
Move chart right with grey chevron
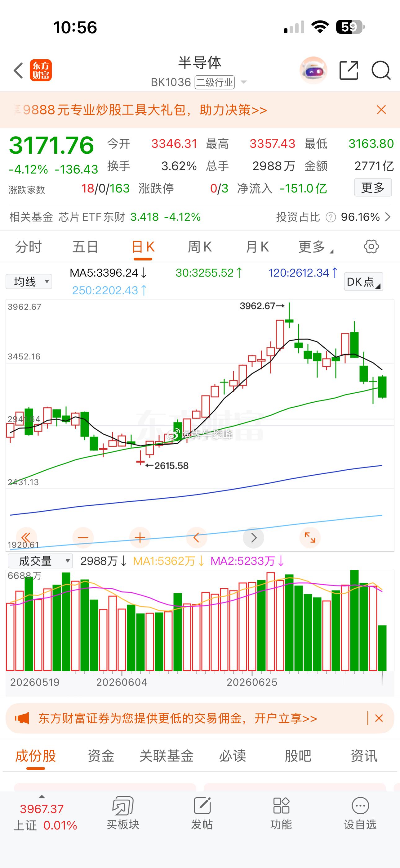tap(253, 537)
